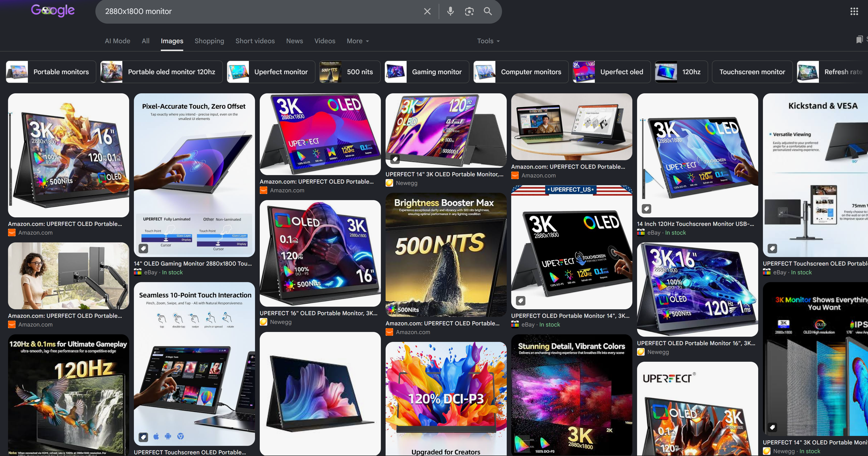Select the Uperfect monitor chip
Screen dimensions: 868x456
(x=271, y=72)
